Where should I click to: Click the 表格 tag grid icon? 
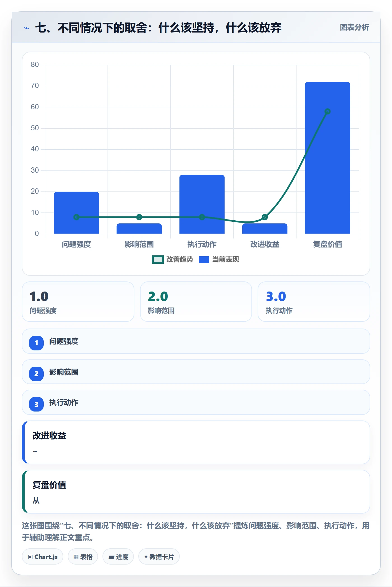(76, 557)
